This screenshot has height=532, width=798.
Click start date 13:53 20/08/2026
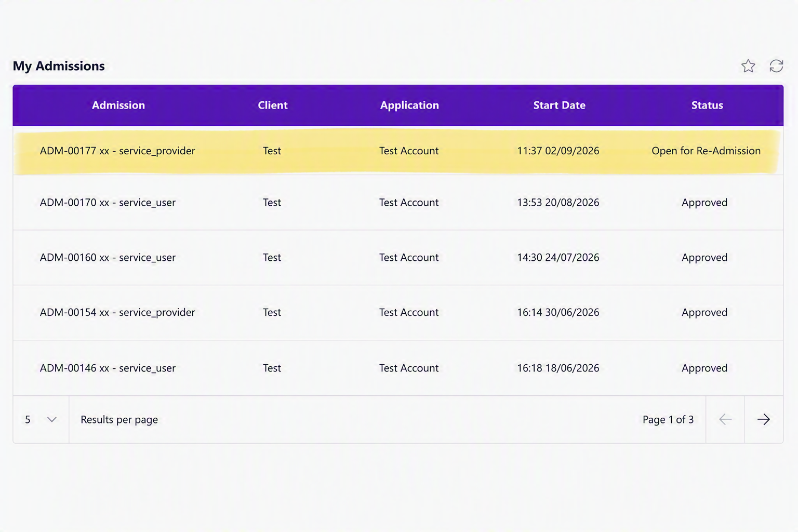tap(558, 203)
